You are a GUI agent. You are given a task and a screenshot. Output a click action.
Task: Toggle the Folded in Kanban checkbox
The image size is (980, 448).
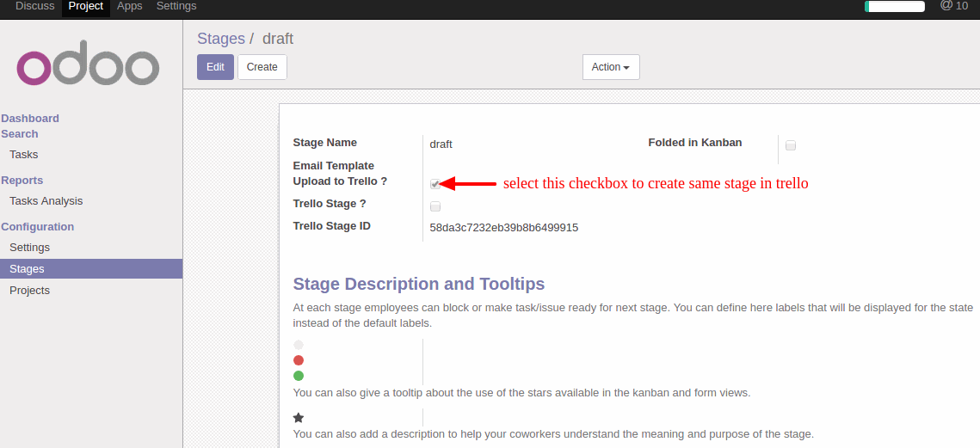(791, 145)
